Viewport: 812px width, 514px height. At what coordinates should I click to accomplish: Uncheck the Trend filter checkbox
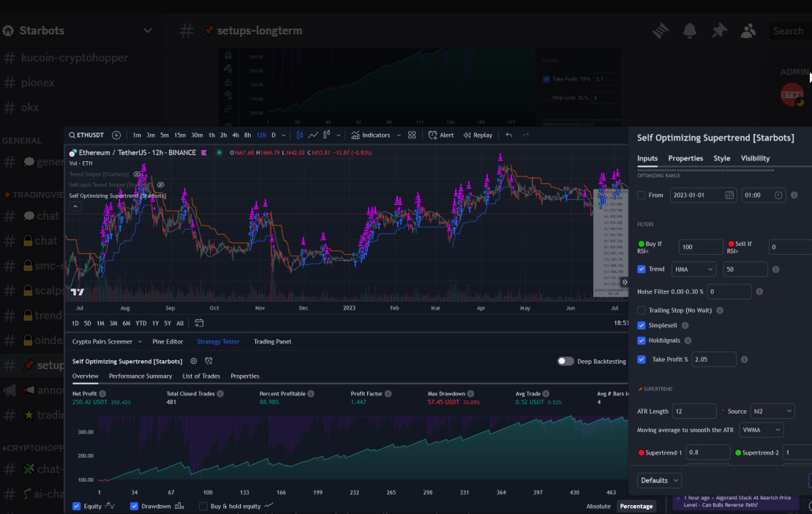coord(642,269)
